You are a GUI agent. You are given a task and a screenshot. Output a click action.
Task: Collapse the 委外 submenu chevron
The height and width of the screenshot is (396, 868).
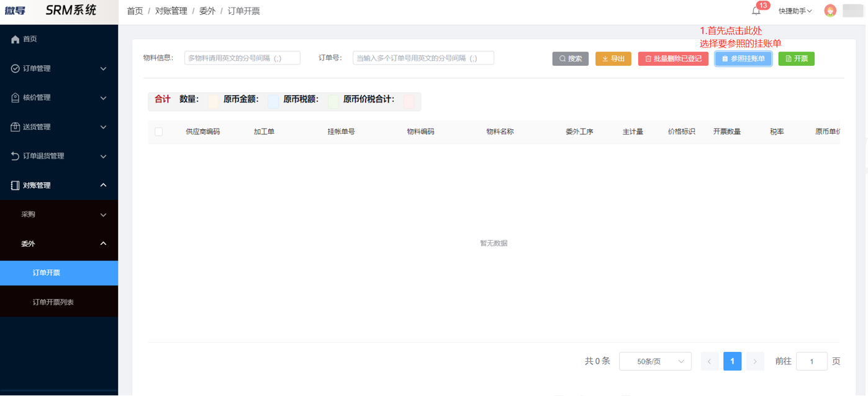[x=103, y=244]
